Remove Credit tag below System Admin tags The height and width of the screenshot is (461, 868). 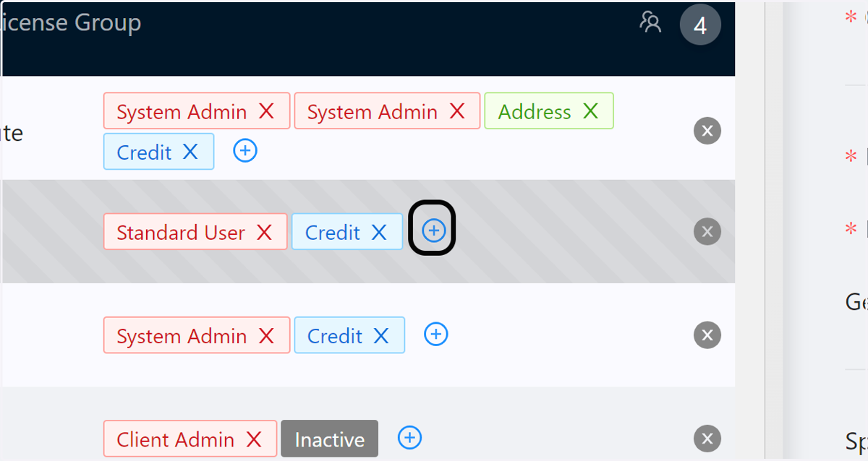[190, 152]
